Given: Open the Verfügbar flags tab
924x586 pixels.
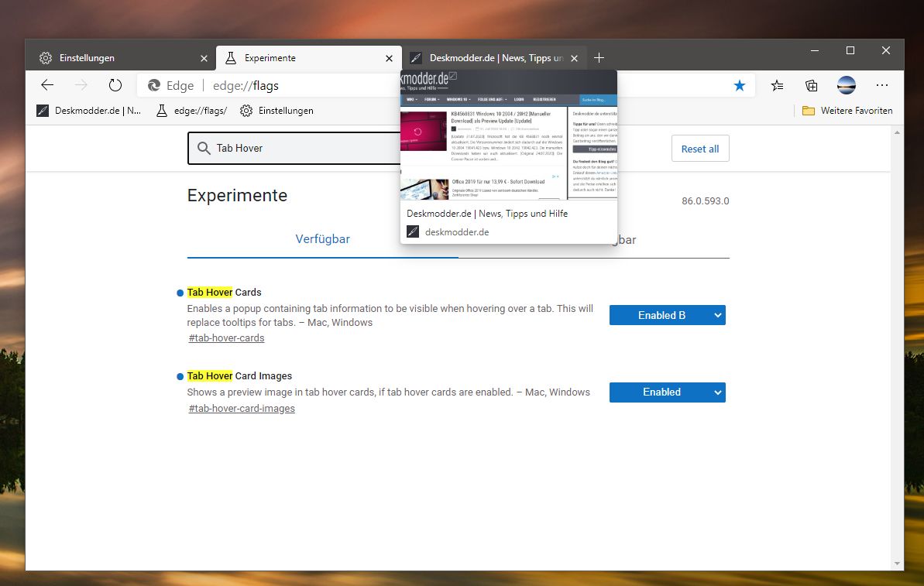Looking at the screenshot, I should [x=322, y=239].
